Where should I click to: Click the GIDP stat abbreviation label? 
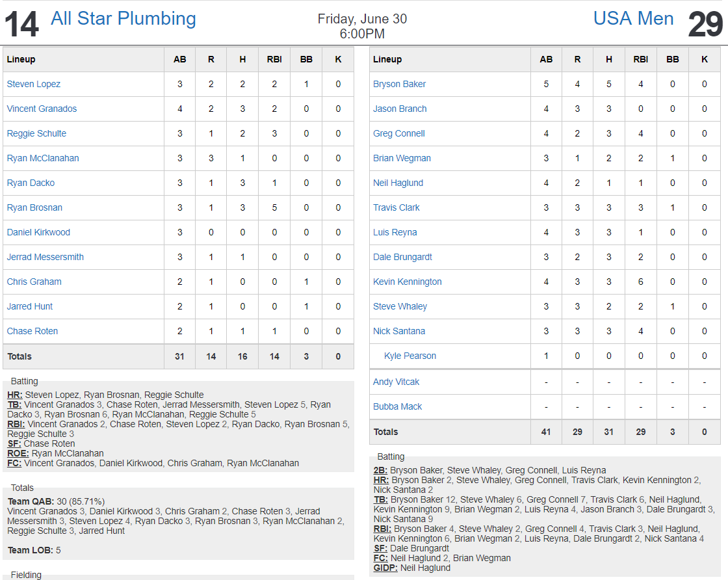[x=385, y=568]
